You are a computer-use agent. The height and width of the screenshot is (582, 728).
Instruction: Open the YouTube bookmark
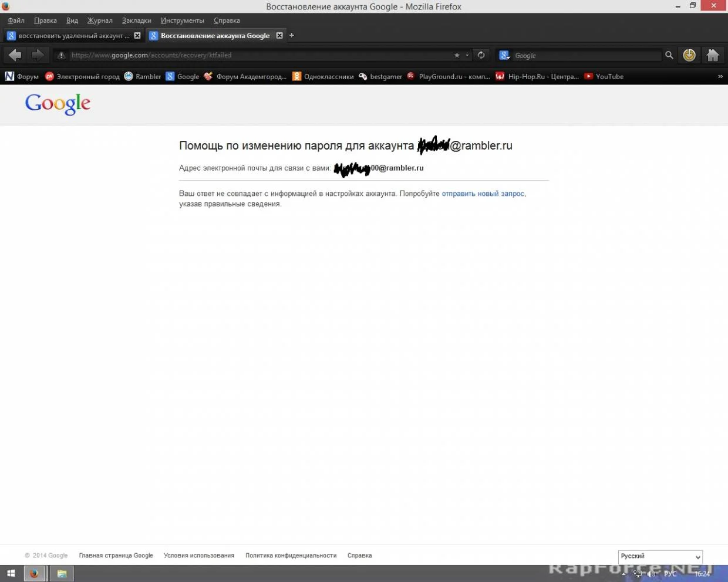tap(604, 76)
